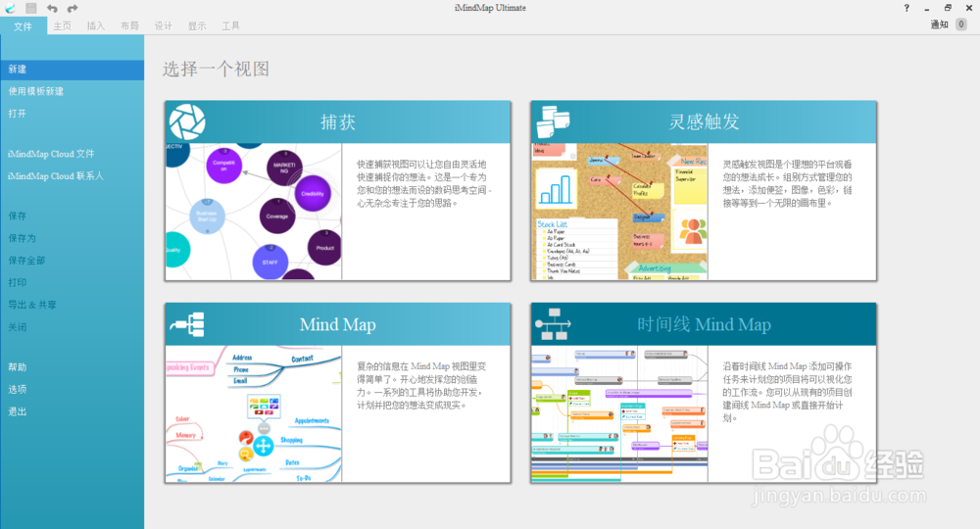Click the 捕获 view description text
The image size is (980, 529).
[424, 183]
